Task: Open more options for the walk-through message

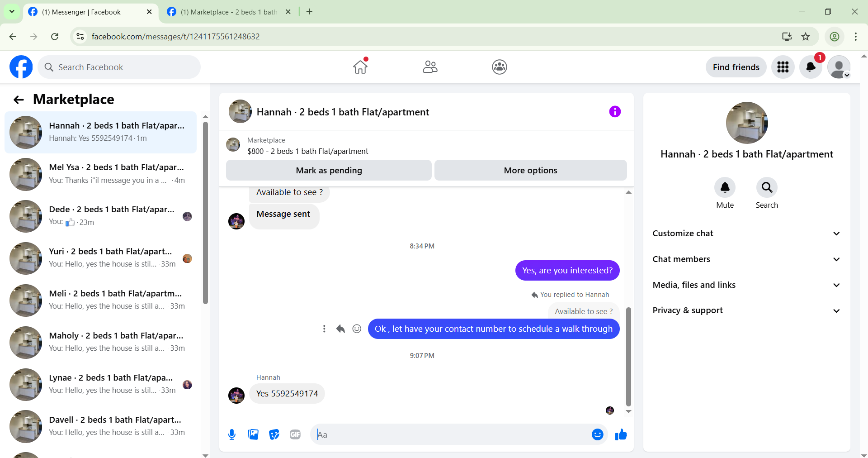Action: coord(324,329)
